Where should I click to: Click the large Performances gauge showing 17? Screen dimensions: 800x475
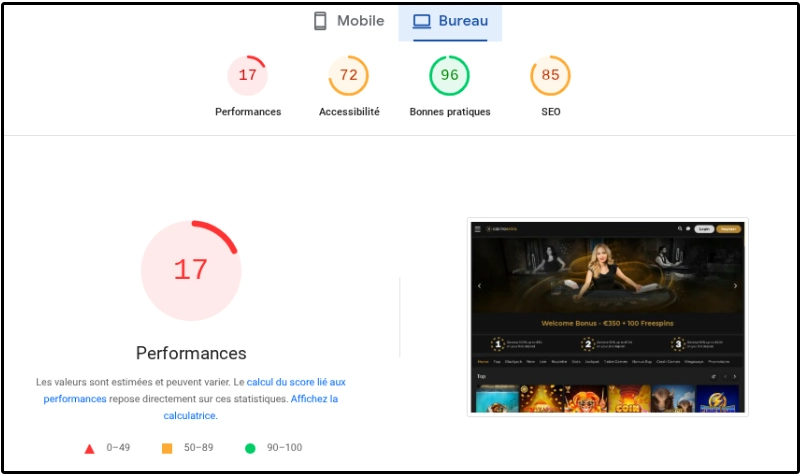click(190, 269)
